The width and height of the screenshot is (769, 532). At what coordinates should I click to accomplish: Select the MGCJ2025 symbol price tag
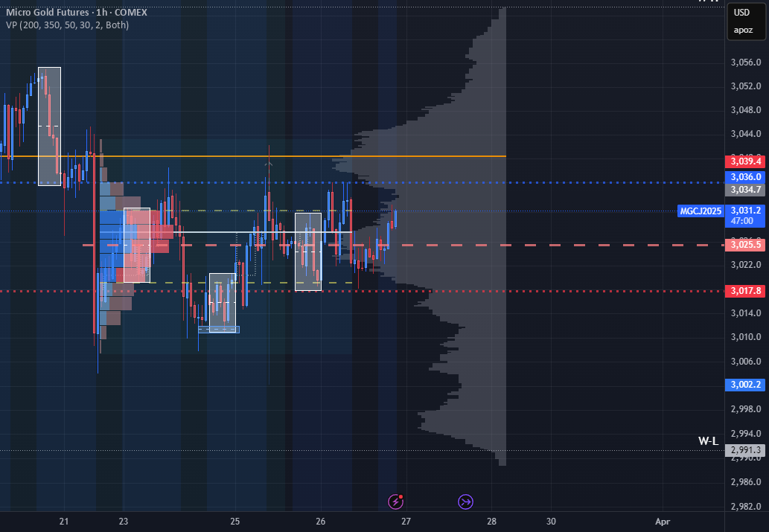701,211
